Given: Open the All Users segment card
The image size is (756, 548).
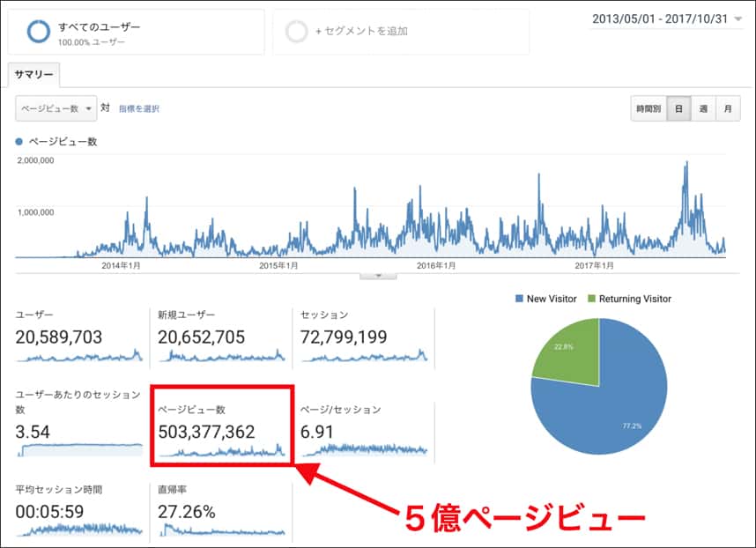Looking at the screenshot, I should 136,32.
